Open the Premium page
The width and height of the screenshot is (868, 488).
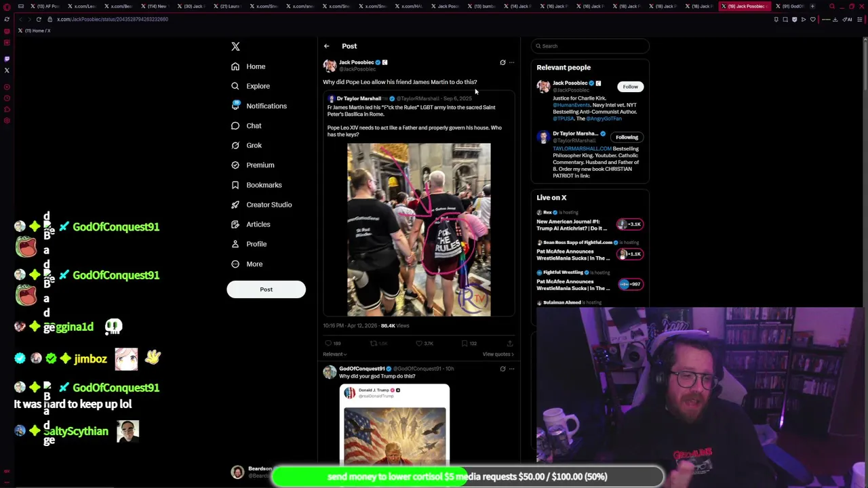tap(252, 165)
